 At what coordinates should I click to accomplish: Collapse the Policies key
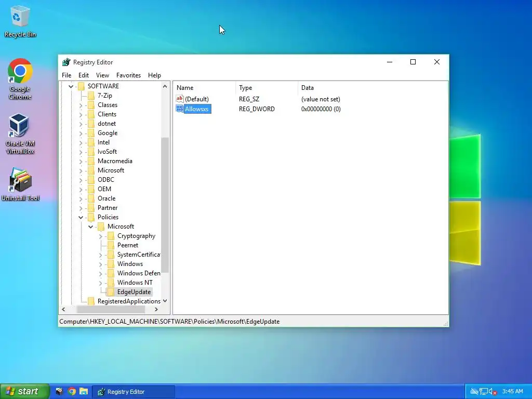tap(81, 217)
